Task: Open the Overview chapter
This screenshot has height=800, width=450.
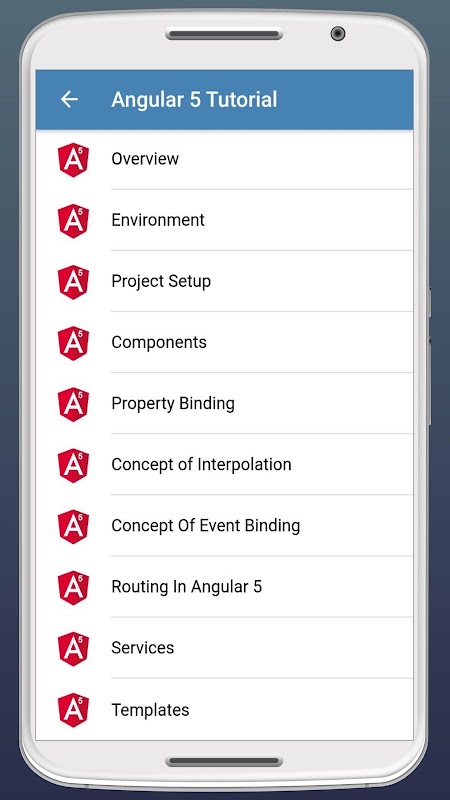Action: coord(224,159)
